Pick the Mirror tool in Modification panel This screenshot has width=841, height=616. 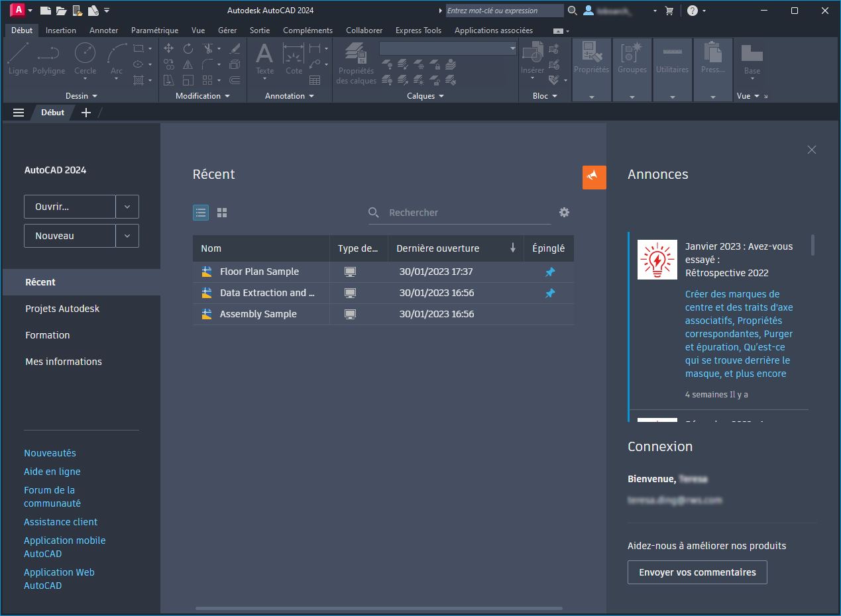point(188,64)
